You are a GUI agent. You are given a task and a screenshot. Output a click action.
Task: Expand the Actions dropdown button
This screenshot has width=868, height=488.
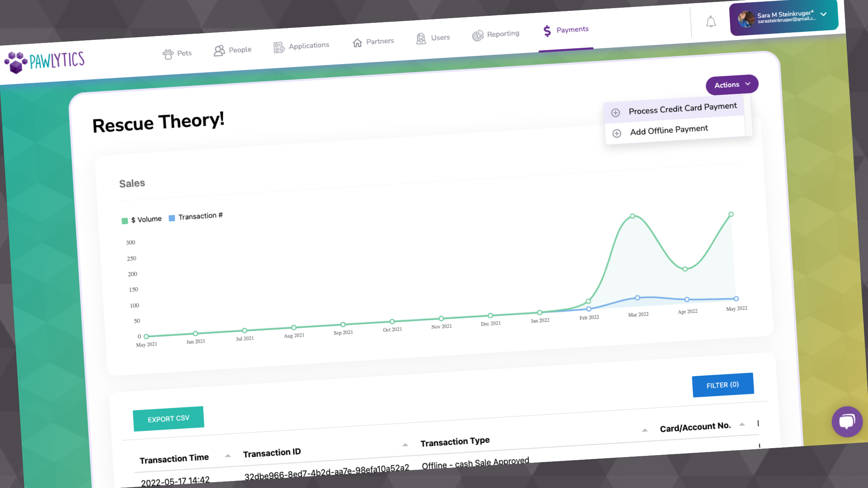tap(732, 85)
